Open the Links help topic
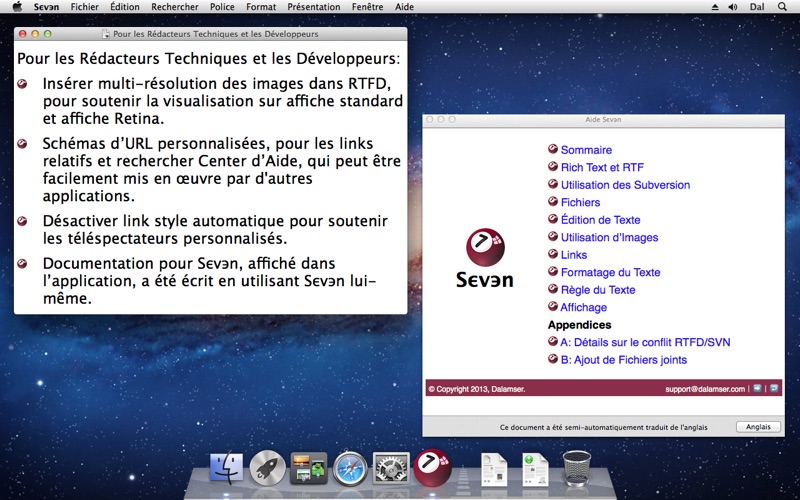The width and height of the screenshot is (800, 500). coord(573,255)
